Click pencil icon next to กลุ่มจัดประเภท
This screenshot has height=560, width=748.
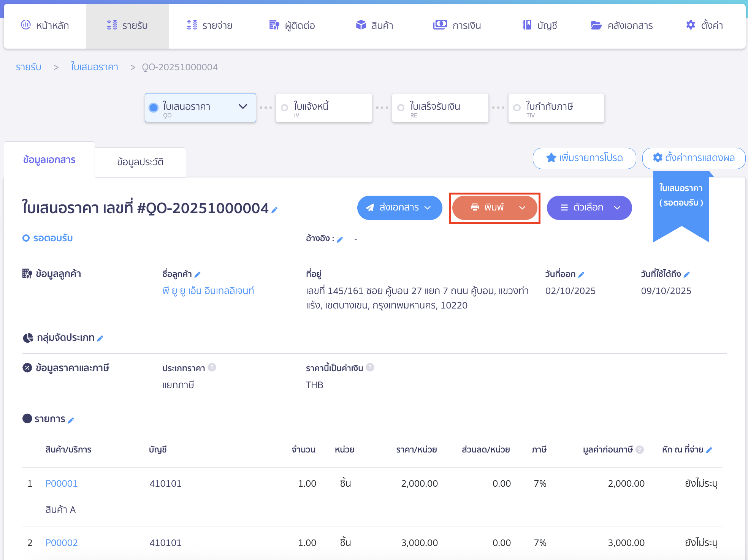click(x=100, y=339)
